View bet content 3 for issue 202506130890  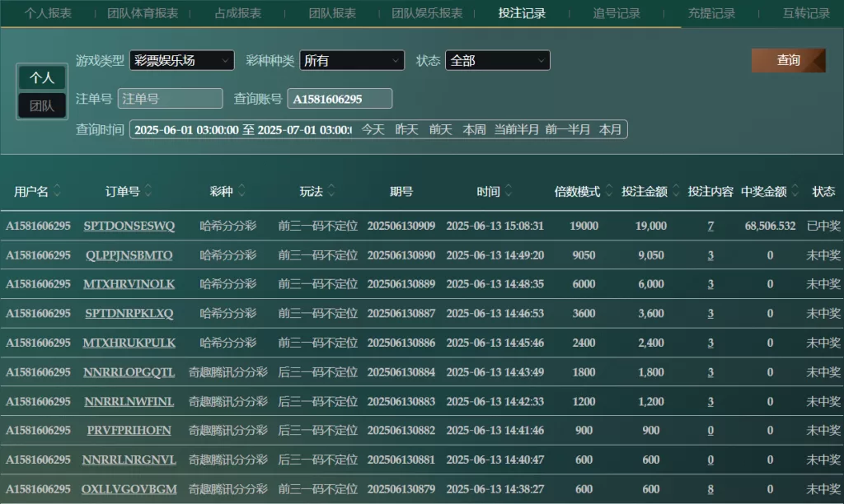(x=710, y=255)
